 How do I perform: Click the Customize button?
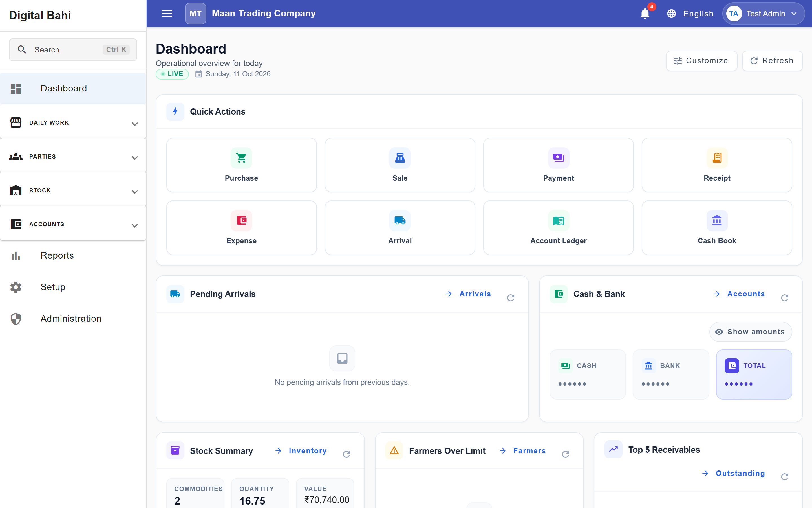click(x=701, y=61)
